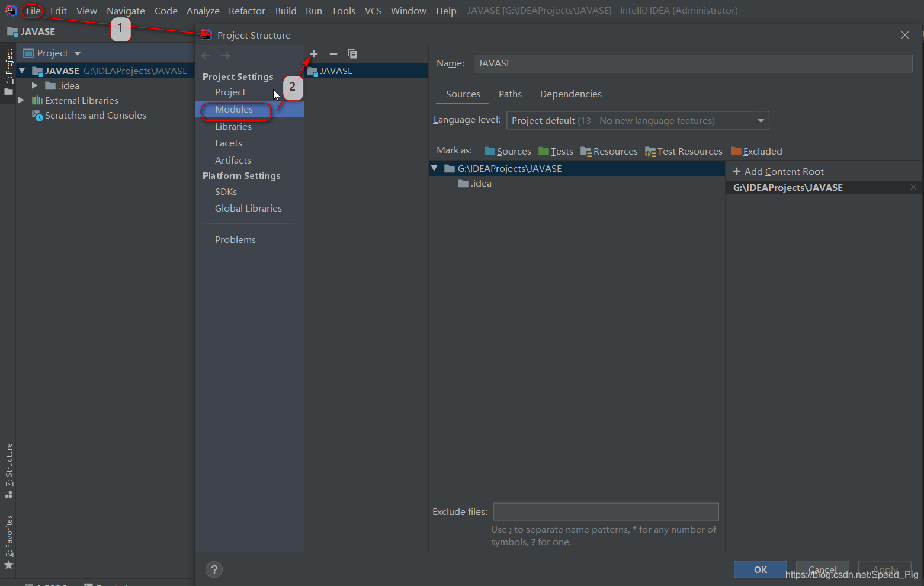
Task: Open the Run menu
Action: (x=314, y=11)
